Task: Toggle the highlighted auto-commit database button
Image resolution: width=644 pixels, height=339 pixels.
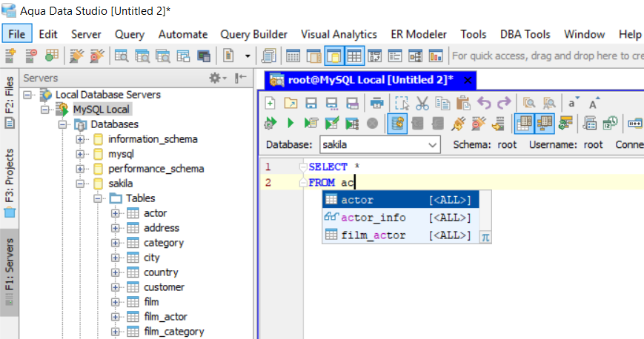Action: click(397, 123)
